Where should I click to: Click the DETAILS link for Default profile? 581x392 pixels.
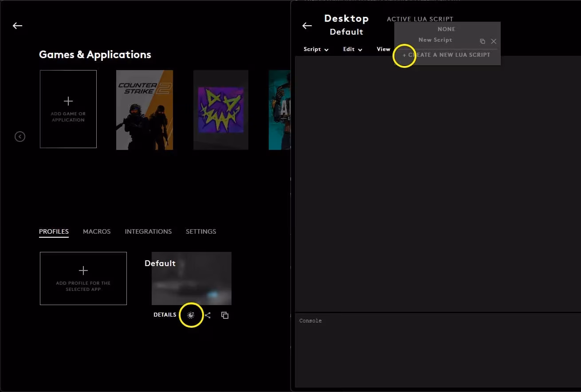click(165, 315)
